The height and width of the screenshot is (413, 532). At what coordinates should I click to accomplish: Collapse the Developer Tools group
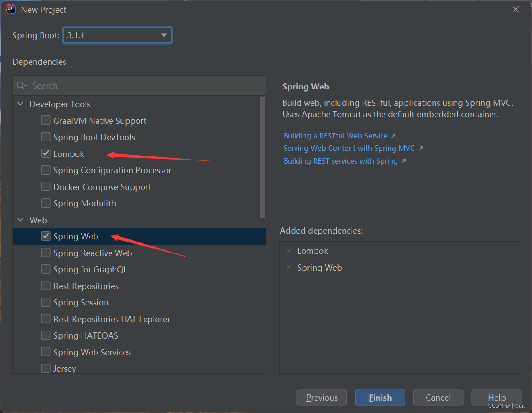pos(20,104)
